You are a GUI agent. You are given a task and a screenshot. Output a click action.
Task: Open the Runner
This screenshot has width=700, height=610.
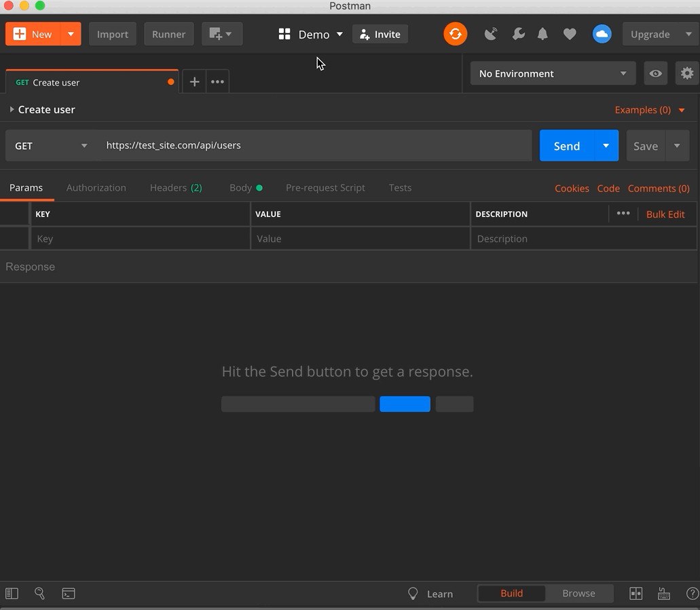[169, 34]
